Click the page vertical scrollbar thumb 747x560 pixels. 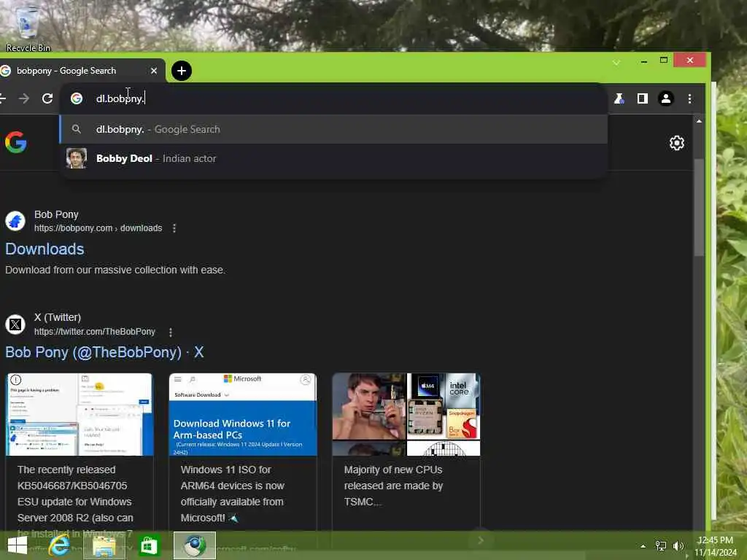698,208
